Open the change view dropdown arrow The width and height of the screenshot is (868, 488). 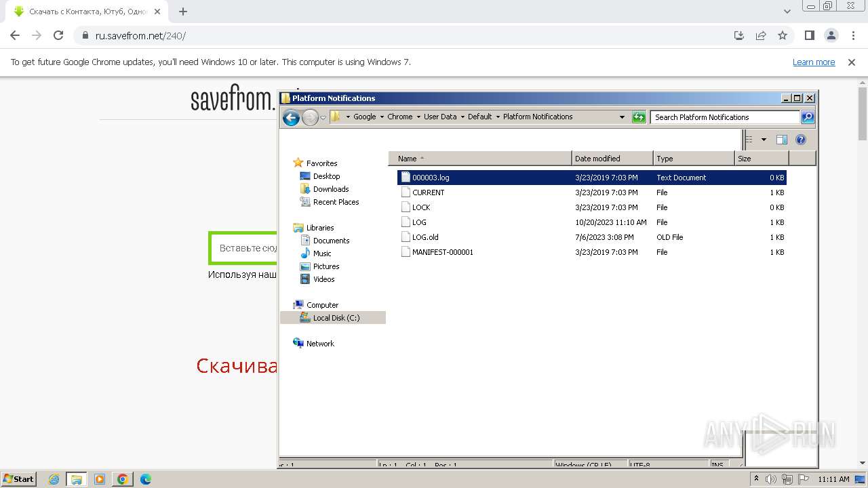(x=764, y=140)
